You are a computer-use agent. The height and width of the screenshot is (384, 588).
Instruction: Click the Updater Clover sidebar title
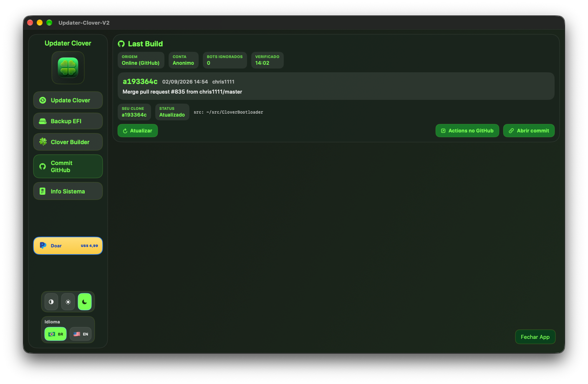click(68, 43)
